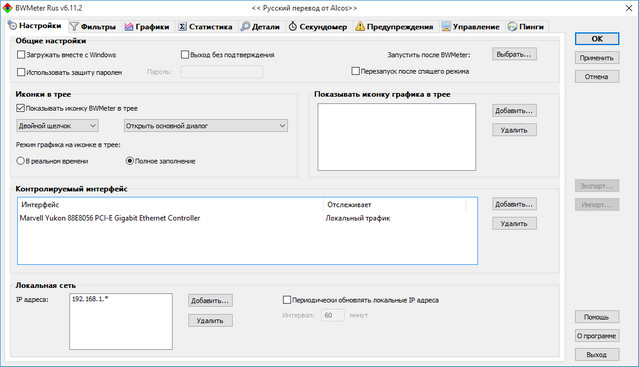This screenshot has height=367, width=639.
Task: Click the Отмена button
Action: click(597, 77)
